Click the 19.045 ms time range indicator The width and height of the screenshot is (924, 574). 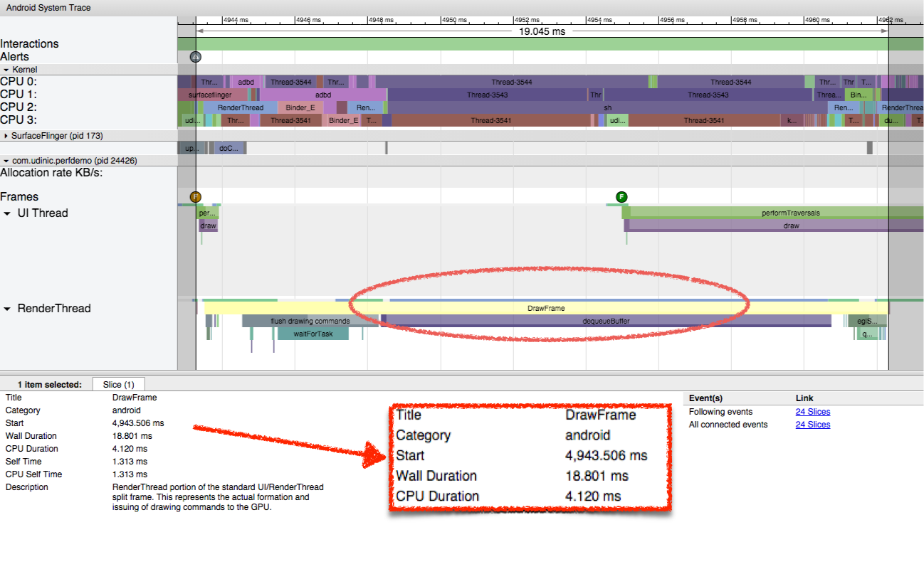coord(542,31)
